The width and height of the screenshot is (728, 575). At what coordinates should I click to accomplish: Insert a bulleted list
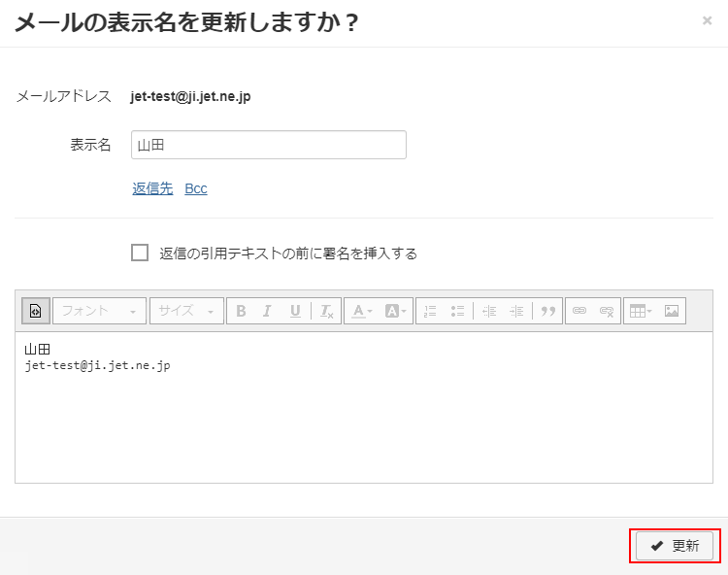coord(457,311)
